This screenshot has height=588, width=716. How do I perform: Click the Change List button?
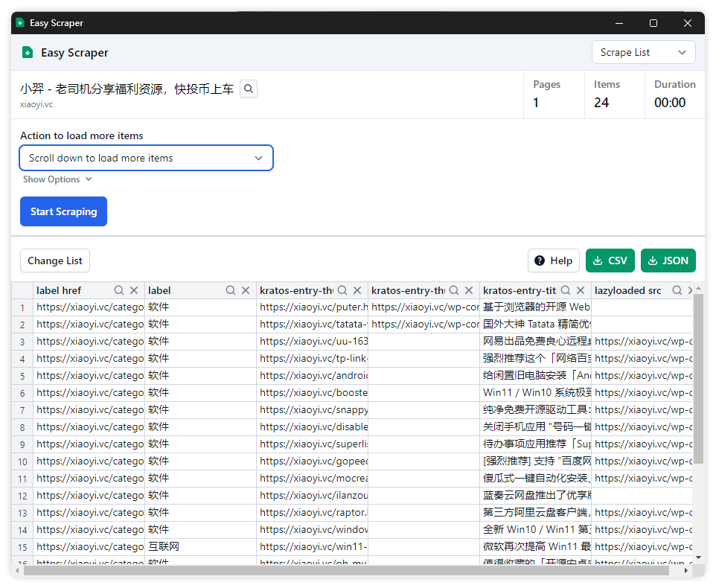click(55, 261)
